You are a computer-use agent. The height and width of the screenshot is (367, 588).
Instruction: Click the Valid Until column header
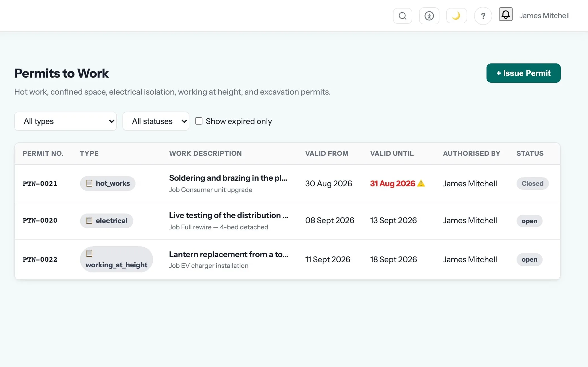[x=392, y=153]
